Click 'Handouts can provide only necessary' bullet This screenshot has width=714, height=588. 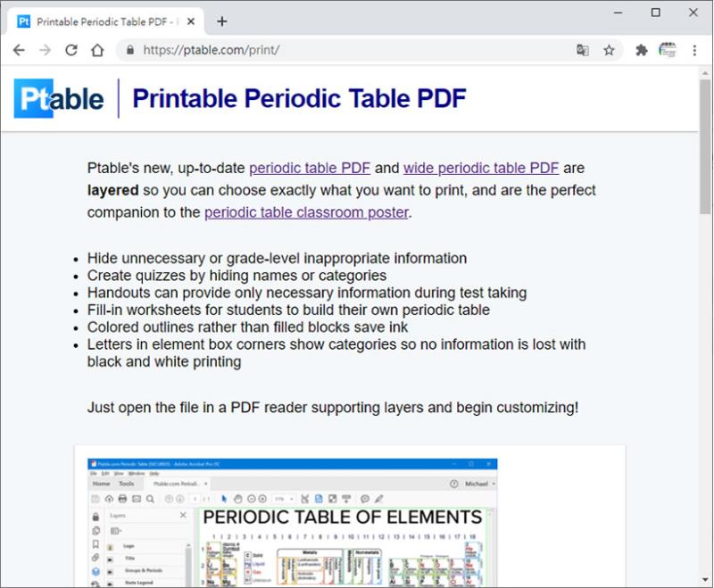307,293
